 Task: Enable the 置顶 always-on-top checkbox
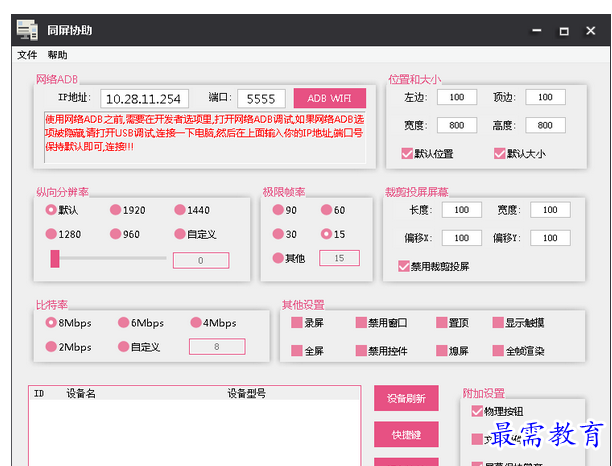(x=441, y=323)
